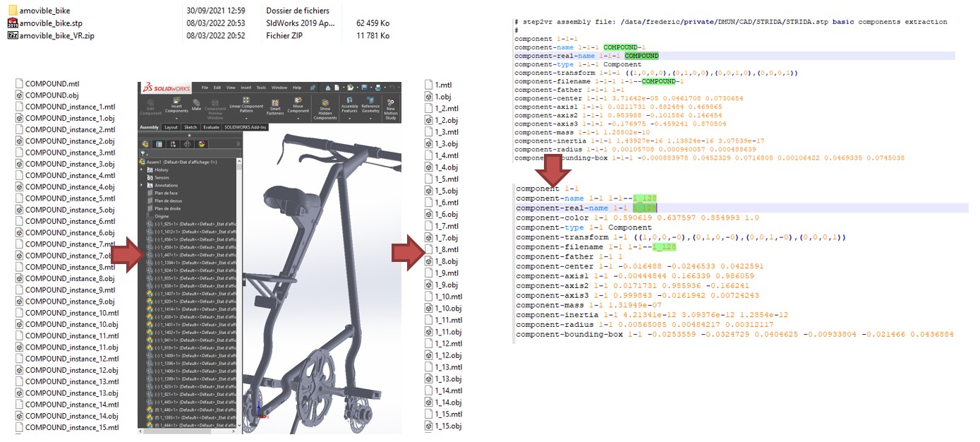The height and width of the screenshot is (442, 980).
Task: Click Show Hidden Components icon
Action: click(x=325, y=103)
